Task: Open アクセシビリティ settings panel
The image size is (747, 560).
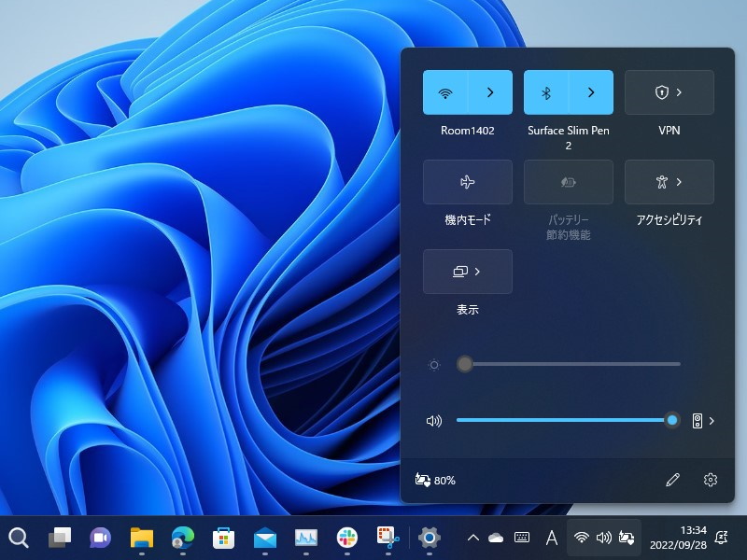Action: (x=669, y=182)
